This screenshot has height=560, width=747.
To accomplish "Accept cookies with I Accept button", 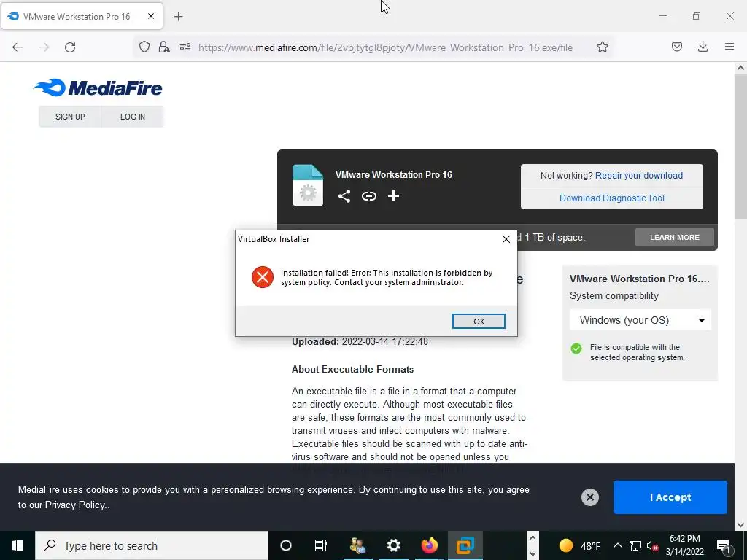I will tap(670, 497).
